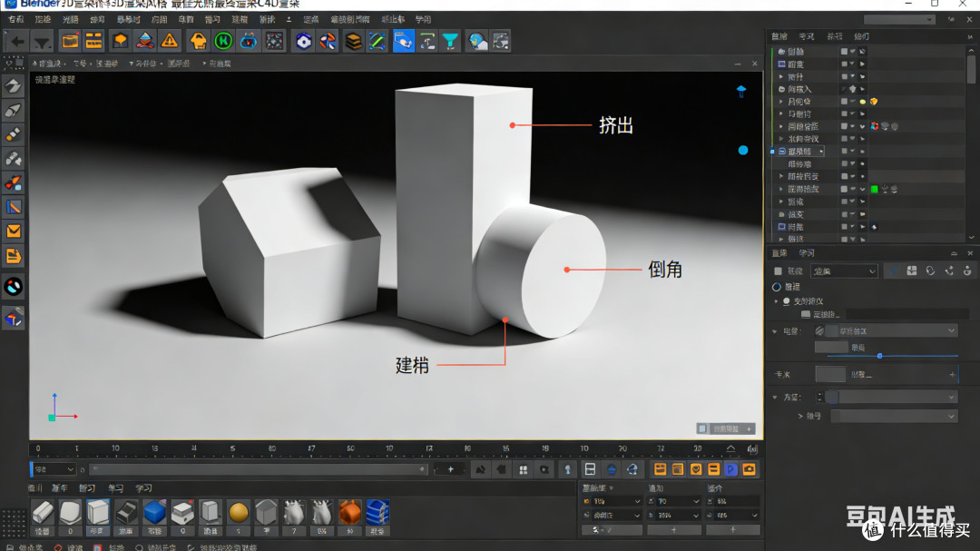Close the properties panel with its X button

click(x=970, y=253)
